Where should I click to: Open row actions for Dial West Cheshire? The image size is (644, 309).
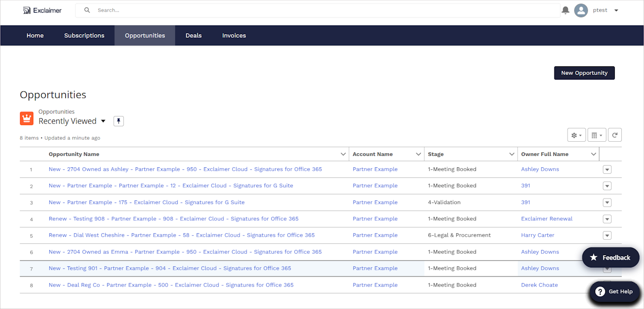[607, 236]
